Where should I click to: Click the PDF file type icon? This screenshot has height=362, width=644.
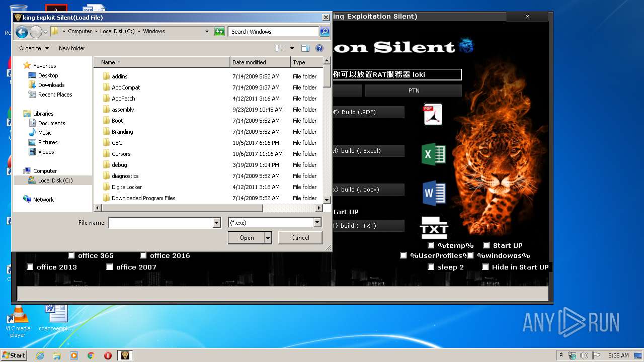click(433, 114)
